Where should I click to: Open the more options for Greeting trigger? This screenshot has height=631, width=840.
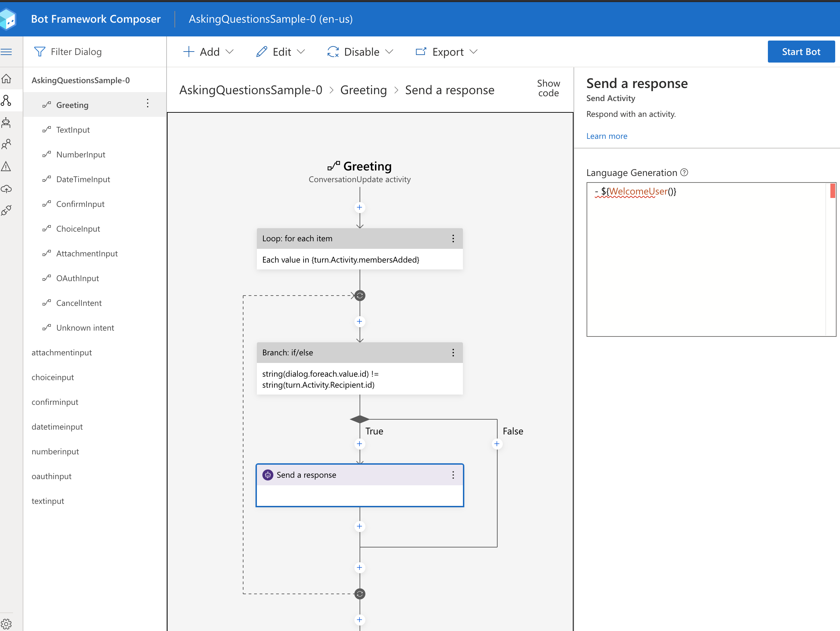pos(148,103)
